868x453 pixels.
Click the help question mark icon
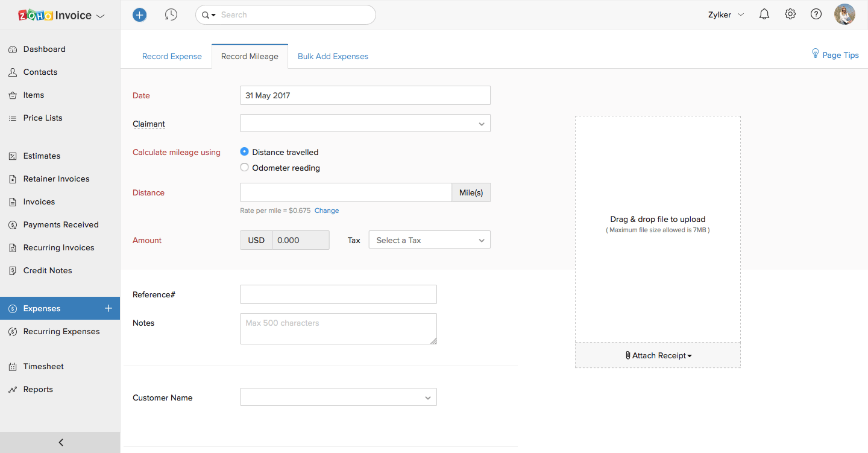coord(816,14)
